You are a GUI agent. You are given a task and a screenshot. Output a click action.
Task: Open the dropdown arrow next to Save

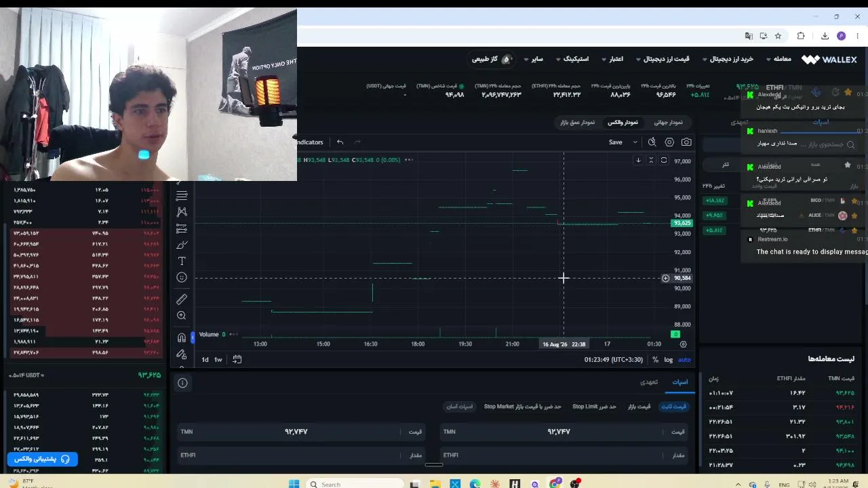(635, 142)
